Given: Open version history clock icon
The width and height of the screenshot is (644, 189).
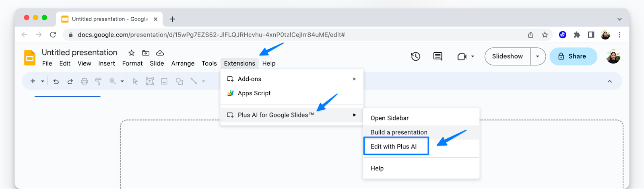Looking at the screenshot, I should [416, 56].
